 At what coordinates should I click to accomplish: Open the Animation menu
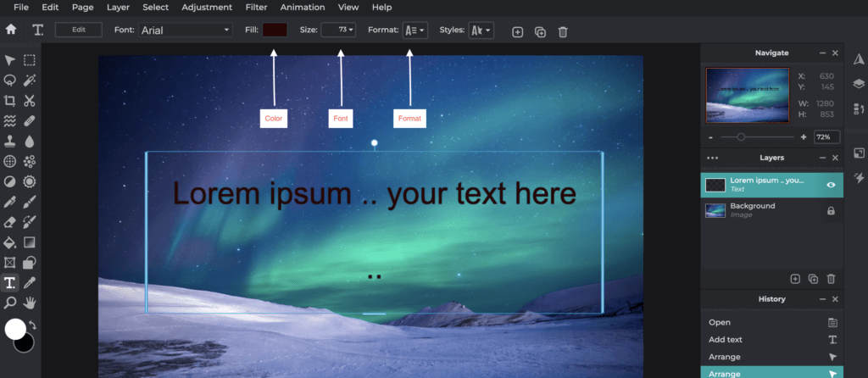[303, 7]
